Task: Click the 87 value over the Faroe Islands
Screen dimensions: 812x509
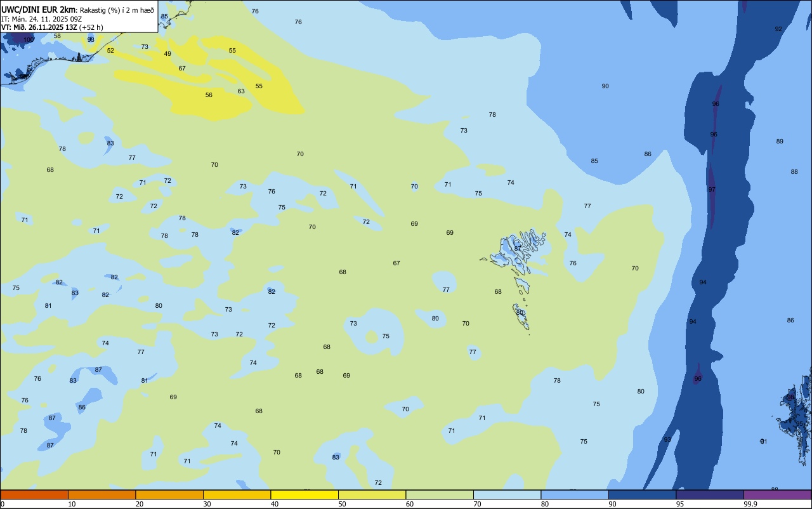Action: pos(518,249)
